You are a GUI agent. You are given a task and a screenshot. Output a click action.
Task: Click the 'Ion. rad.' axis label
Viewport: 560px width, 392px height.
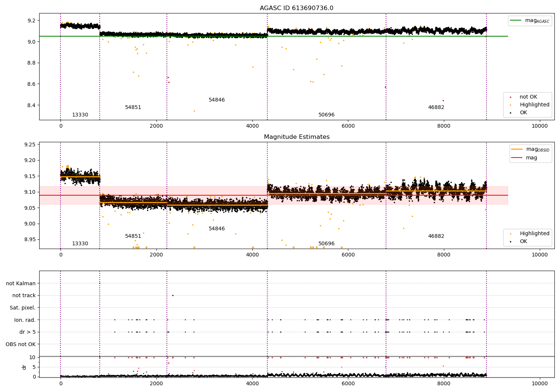point(25,320)
